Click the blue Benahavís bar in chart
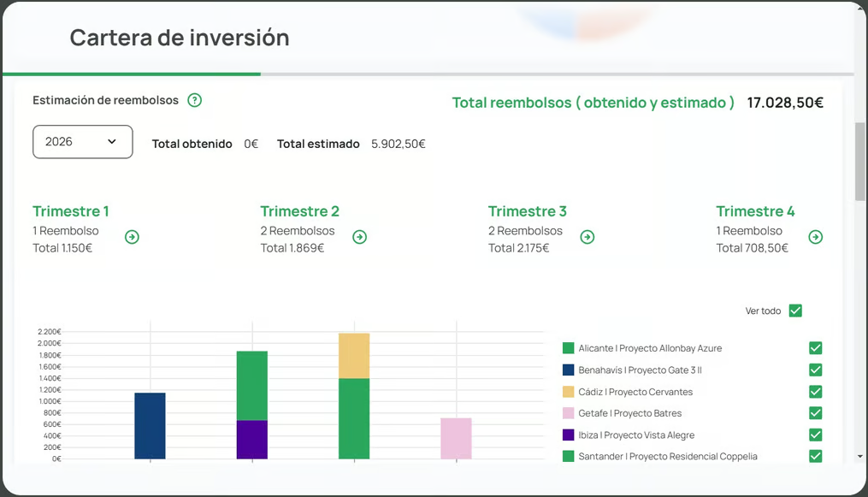 coord(150,425)
